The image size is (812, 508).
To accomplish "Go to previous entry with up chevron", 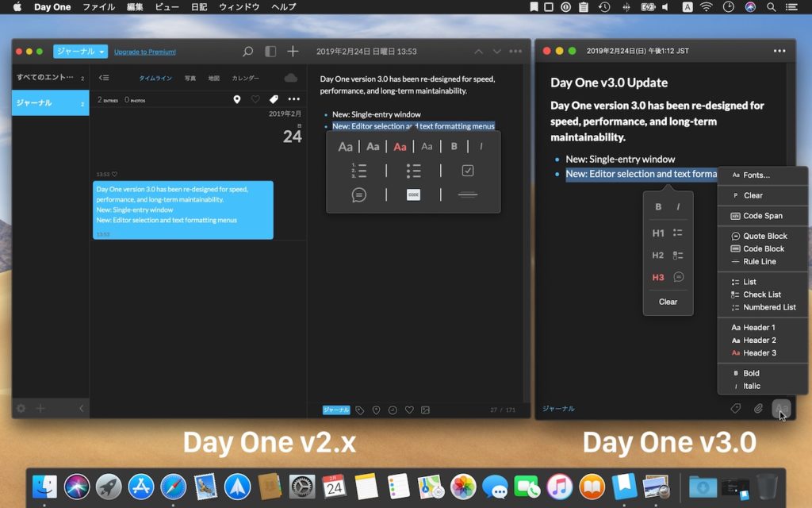I will coord(478,52).
